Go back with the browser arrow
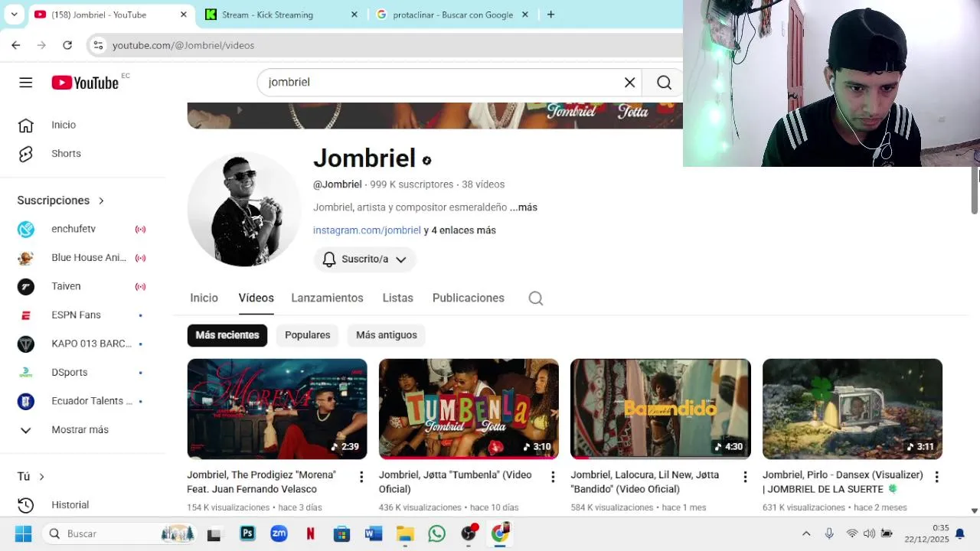This screenshot has width=980, height=551. point(16,45)
